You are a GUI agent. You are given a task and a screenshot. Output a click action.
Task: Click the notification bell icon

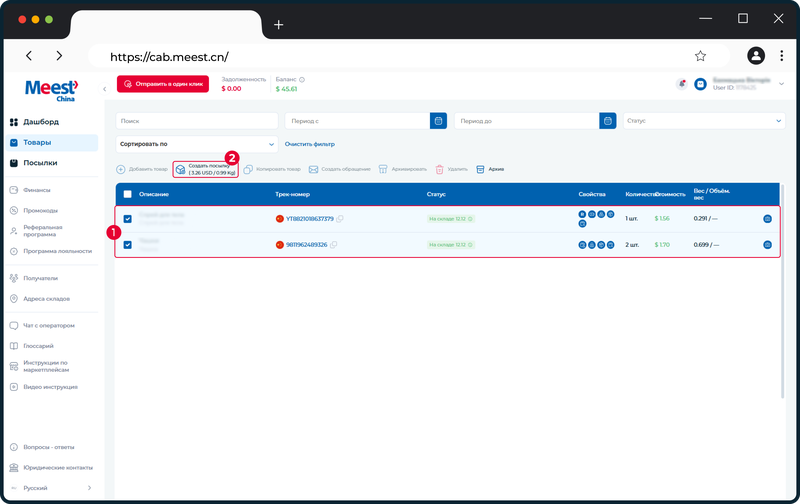[682, 84]
